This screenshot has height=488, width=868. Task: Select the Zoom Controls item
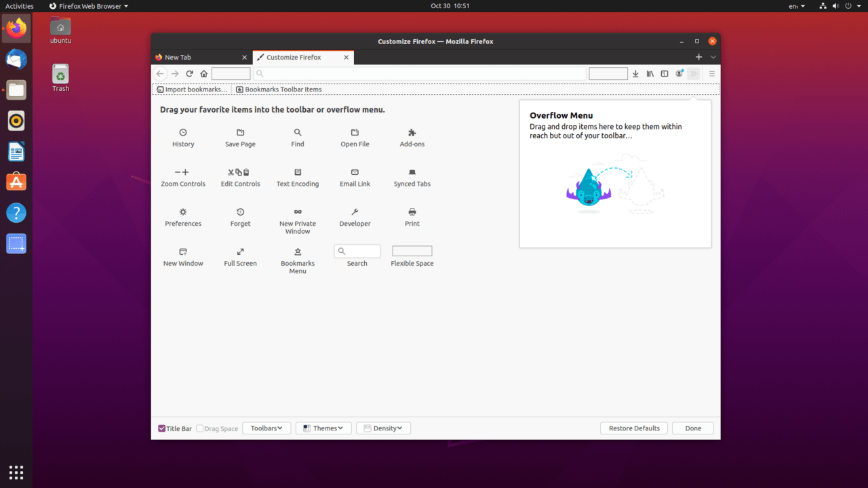click(183, 178)
